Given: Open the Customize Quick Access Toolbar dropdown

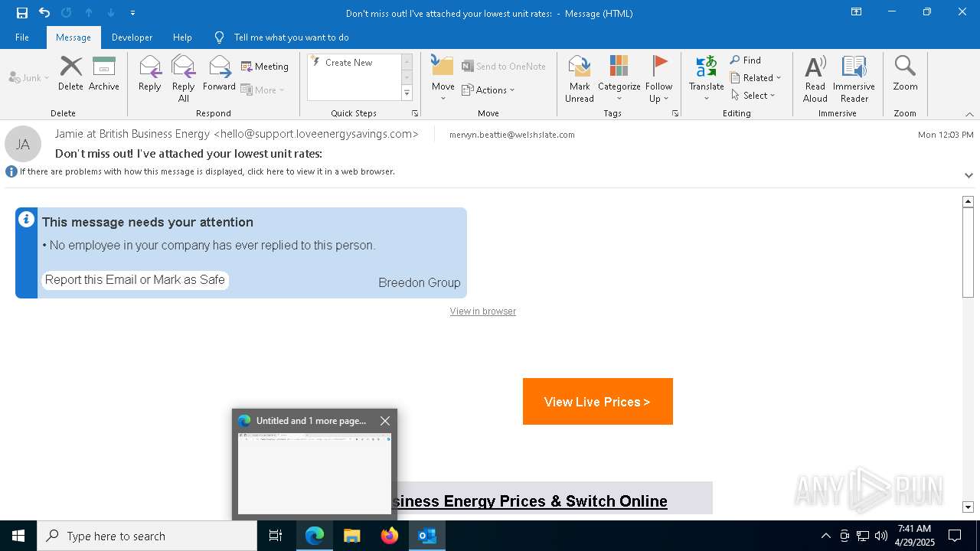Looking at the screenshot, I should pyautogui.click(x=132, y=13).
